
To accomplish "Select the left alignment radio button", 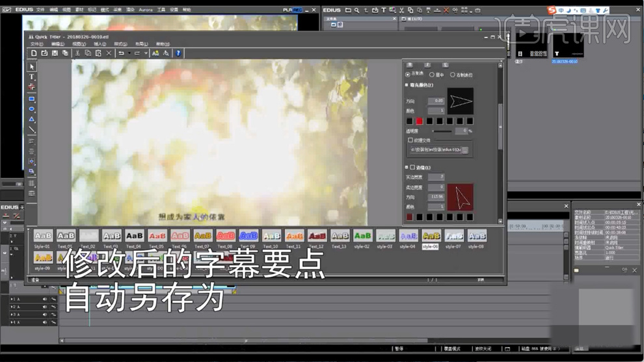I will tap(407, 74).
